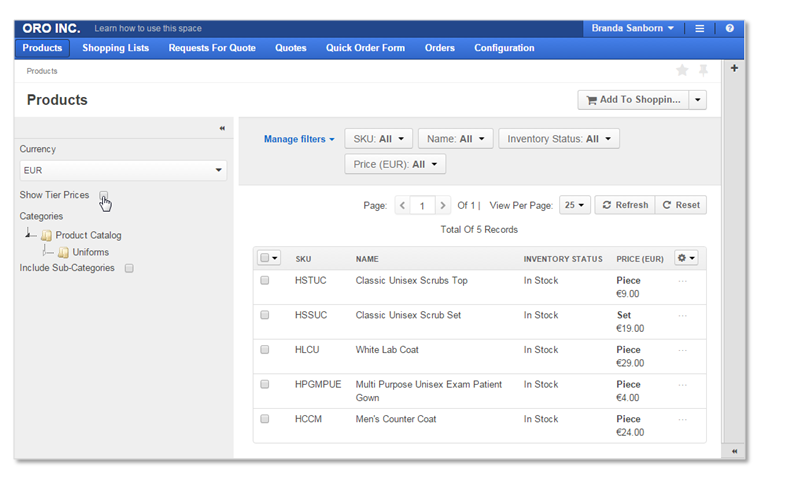Click White Lab Coat product name
Image resolution: width=788 pixels, height=495 pixels.
[x=387, y=350]
